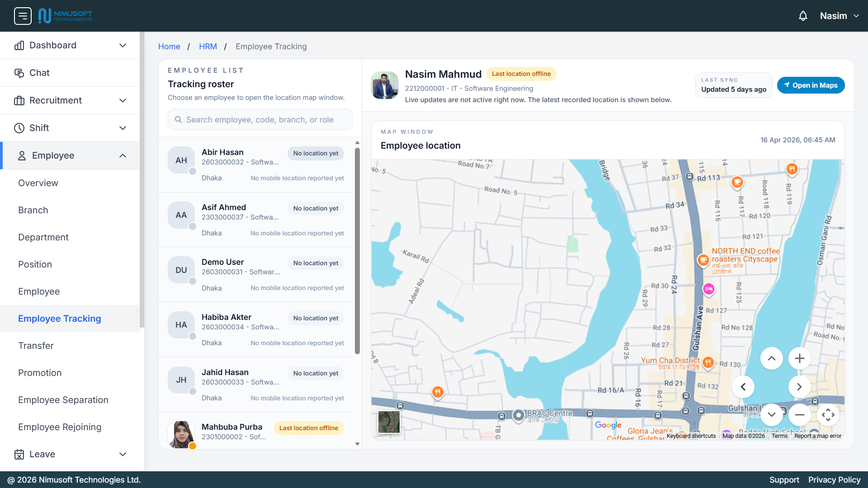The height and width of the screenshot is (488, 868).
Task: Open Employee Separation from sidebar
Action: pos(63,400)
